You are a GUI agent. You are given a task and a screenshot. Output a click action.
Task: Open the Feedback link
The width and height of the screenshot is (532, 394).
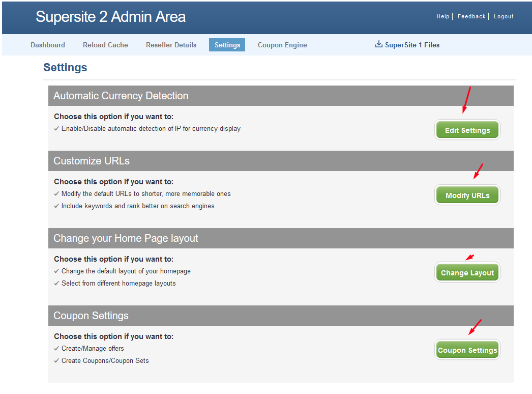click(471, 16)
